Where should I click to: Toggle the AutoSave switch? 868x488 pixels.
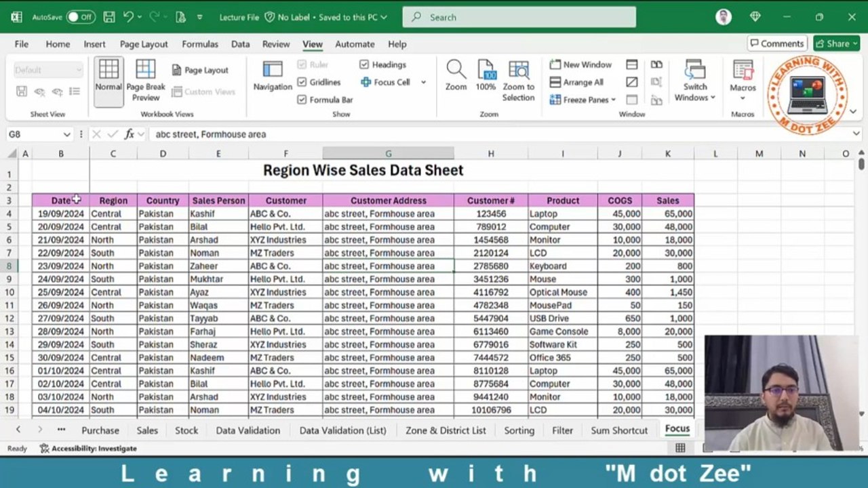tap(81, 17)
